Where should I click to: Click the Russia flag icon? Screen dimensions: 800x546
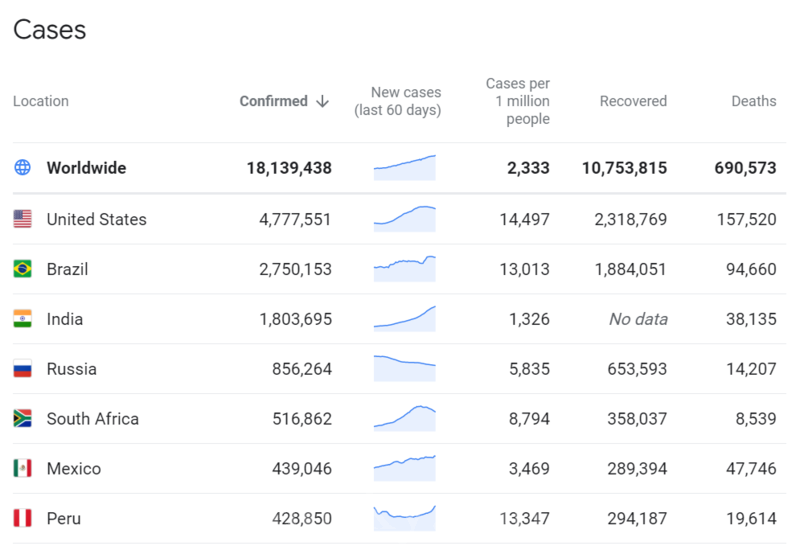click(22, 369)
